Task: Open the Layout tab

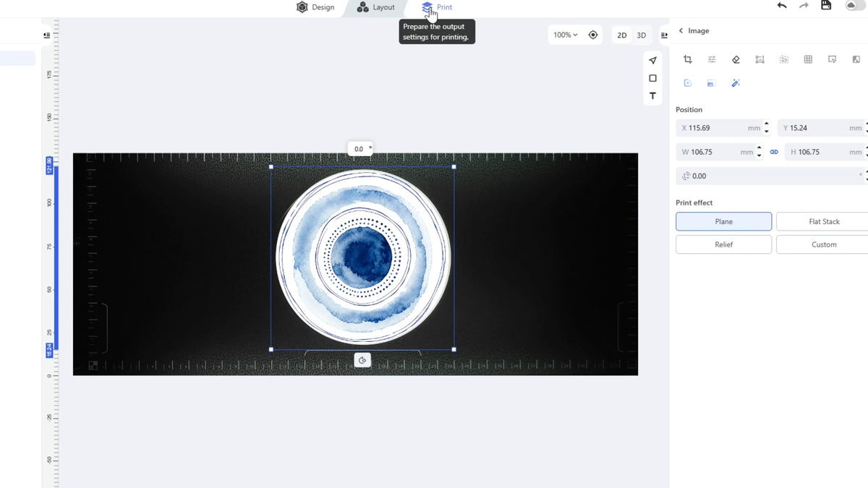Action: point(376,7)
